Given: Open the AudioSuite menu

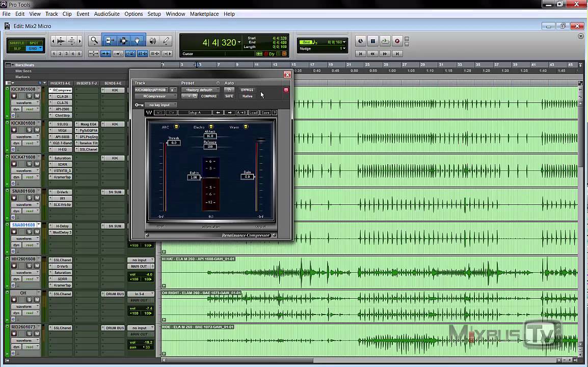Looking at the screenshot, I should coord(107,14).
